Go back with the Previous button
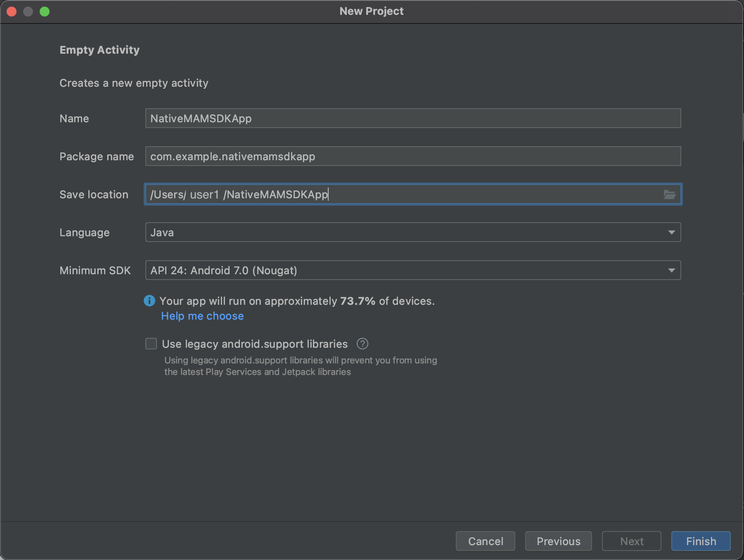 [x=558, y=541]
